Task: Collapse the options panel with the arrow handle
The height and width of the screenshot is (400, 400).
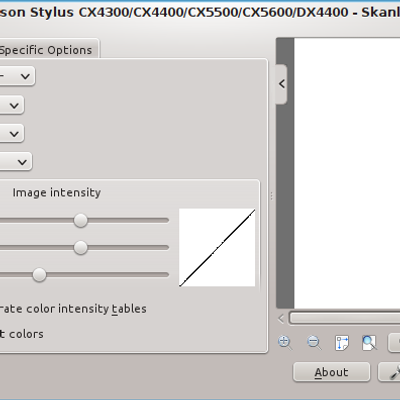Action: (282, 84)
